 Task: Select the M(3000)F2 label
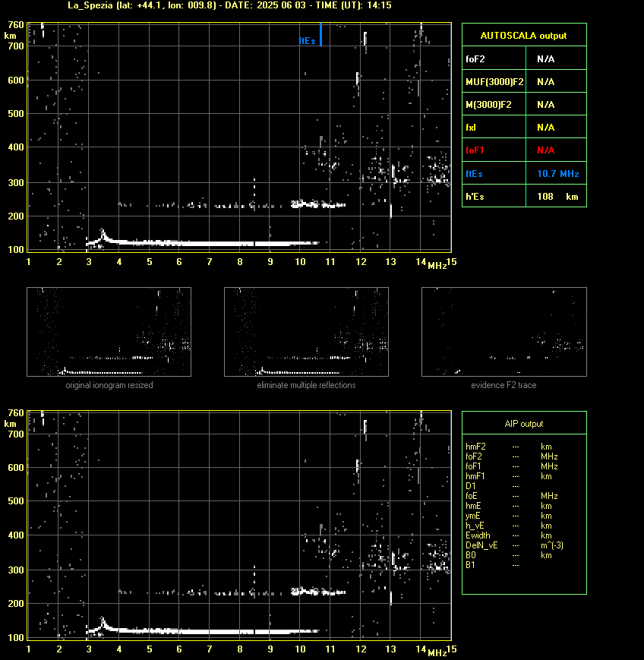(488, 104)
